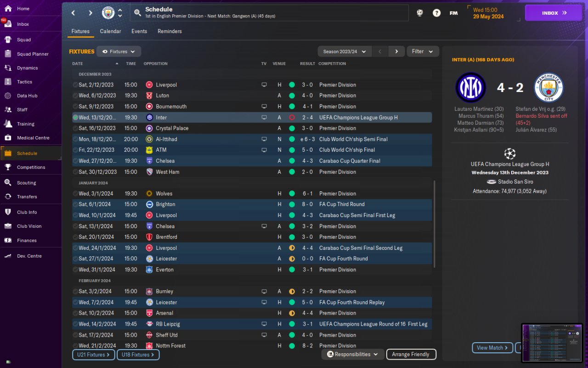Click the help question mark icon
Screen dimensions: 588x368
point(436,13)
